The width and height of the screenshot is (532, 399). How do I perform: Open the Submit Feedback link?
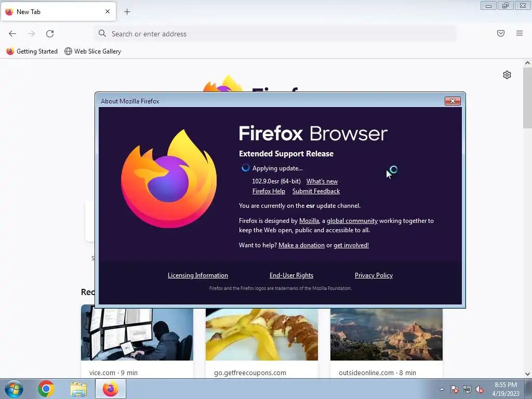(x=316, y=191)
